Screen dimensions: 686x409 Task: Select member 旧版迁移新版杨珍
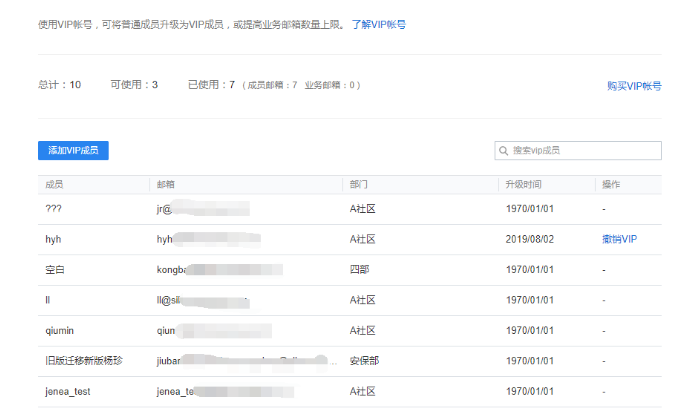85,361
